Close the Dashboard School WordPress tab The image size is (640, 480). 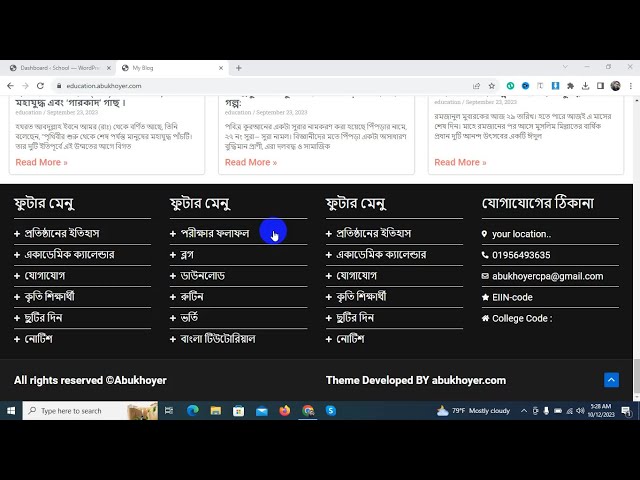(109, 68)
